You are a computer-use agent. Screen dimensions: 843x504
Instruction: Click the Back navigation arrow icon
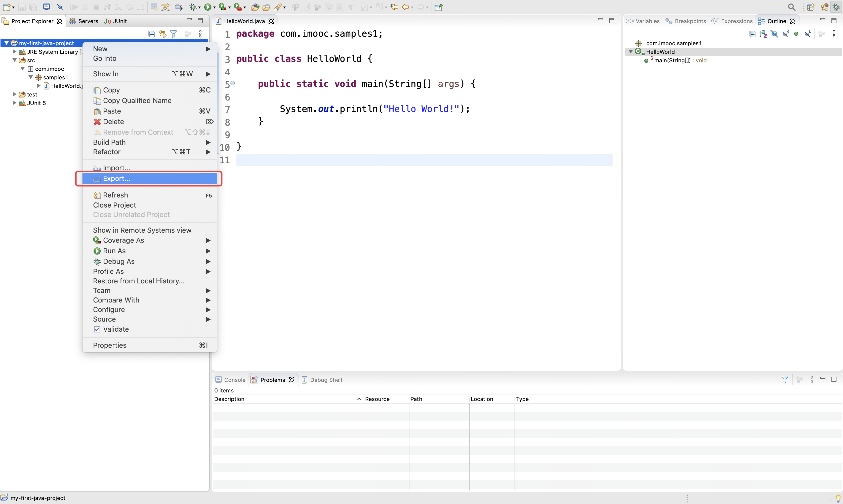click(405, 7)
